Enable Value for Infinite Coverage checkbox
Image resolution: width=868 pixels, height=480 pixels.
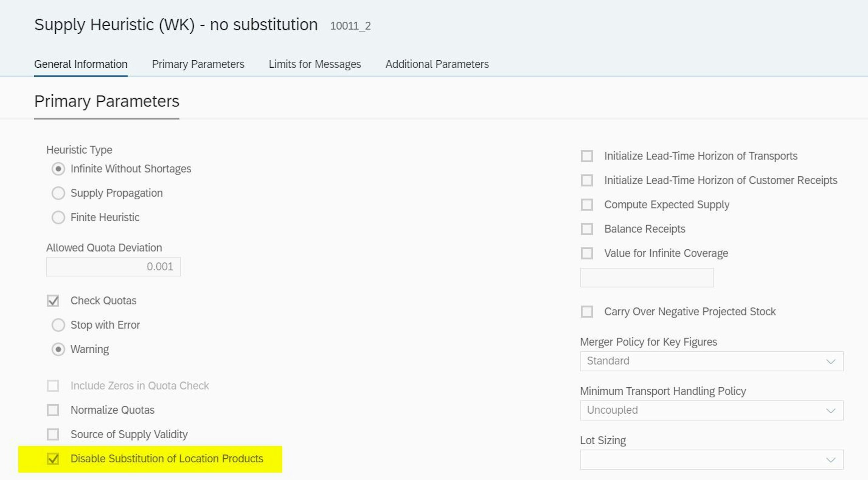(x=587, y=253)
